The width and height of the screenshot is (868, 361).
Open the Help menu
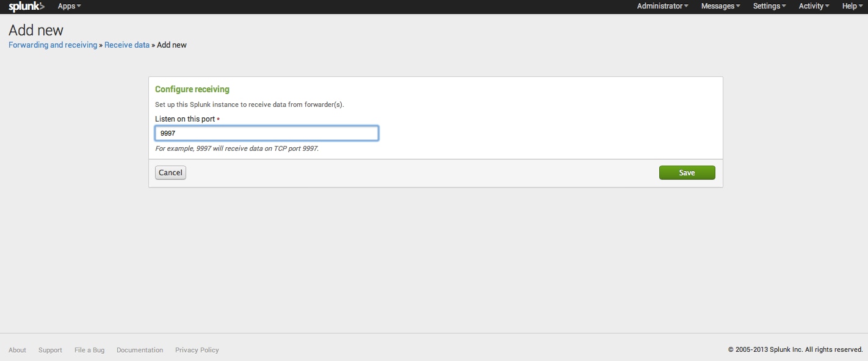(852, 6)
